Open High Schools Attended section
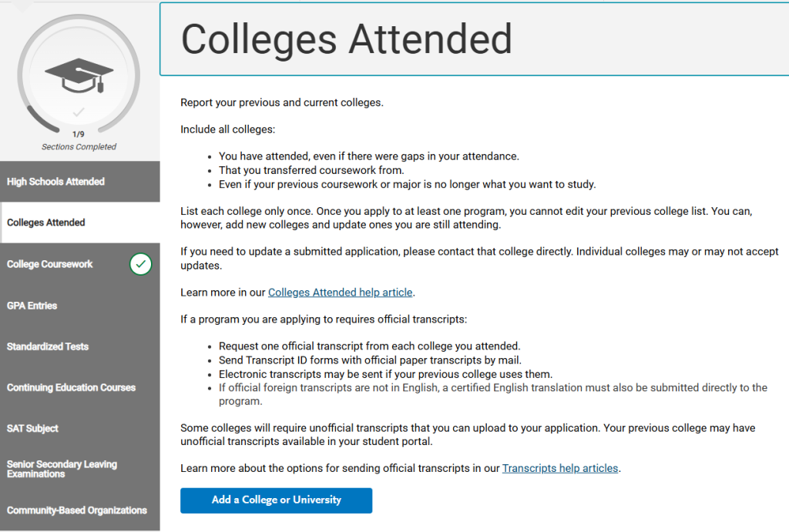The height and width of the screenshot is (532, 789). 55,182
